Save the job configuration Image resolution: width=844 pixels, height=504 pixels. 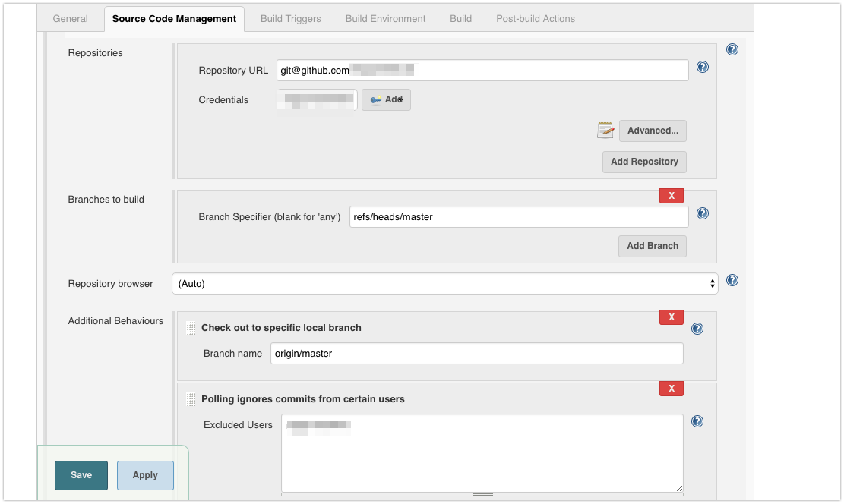pyautogui.click(x=81, y=475)
